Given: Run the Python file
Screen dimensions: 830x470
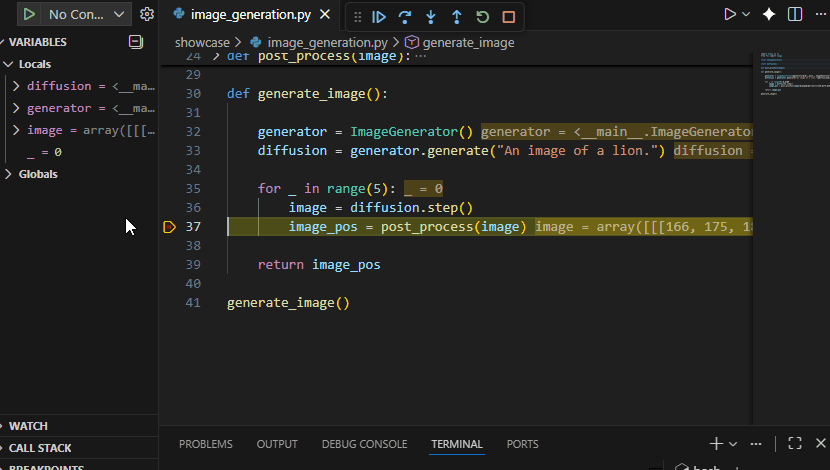Looking at the screenshot, I should (730, 14).
